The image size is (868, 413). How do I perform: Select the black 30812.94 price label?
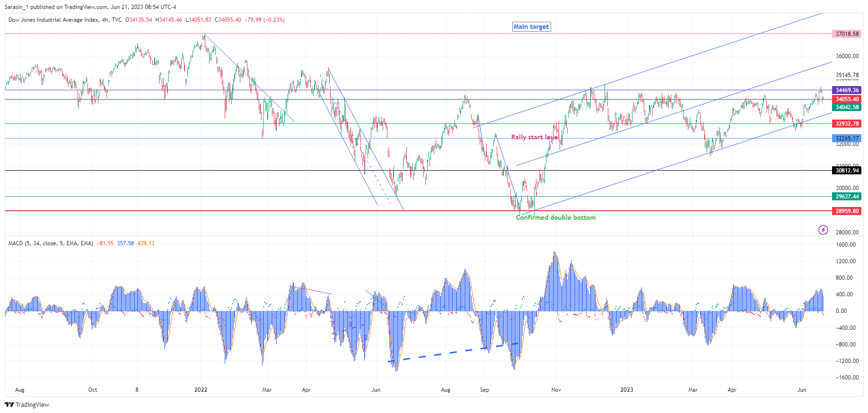click(847, 171)
